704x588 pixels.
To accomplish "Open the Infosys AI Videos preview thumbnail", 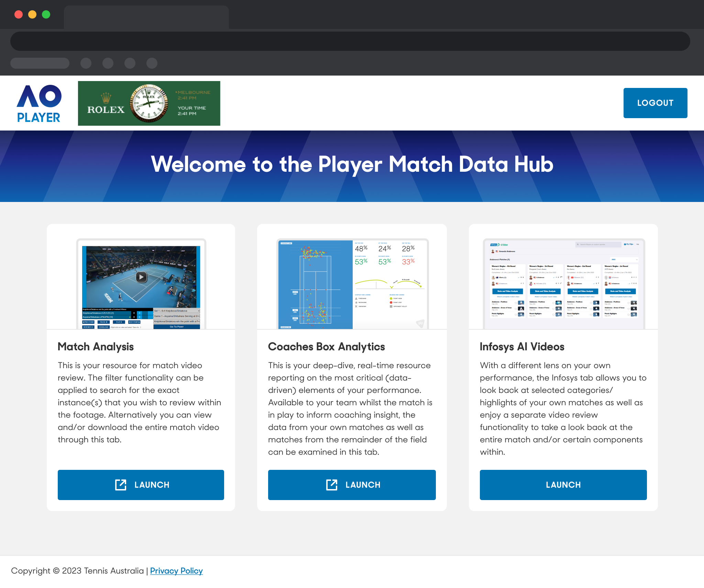I will click(x=563, y=284).
